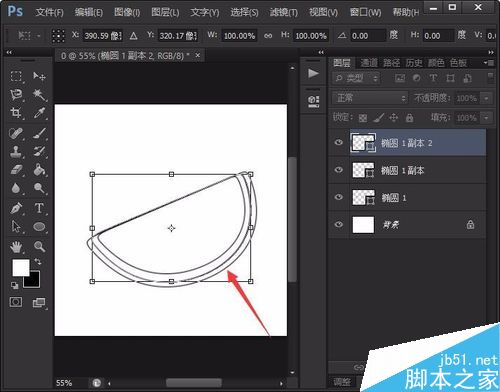This screenshot has height=392, width=500.
Task: Open the Actions play panel icon
Action: point(313,73)
